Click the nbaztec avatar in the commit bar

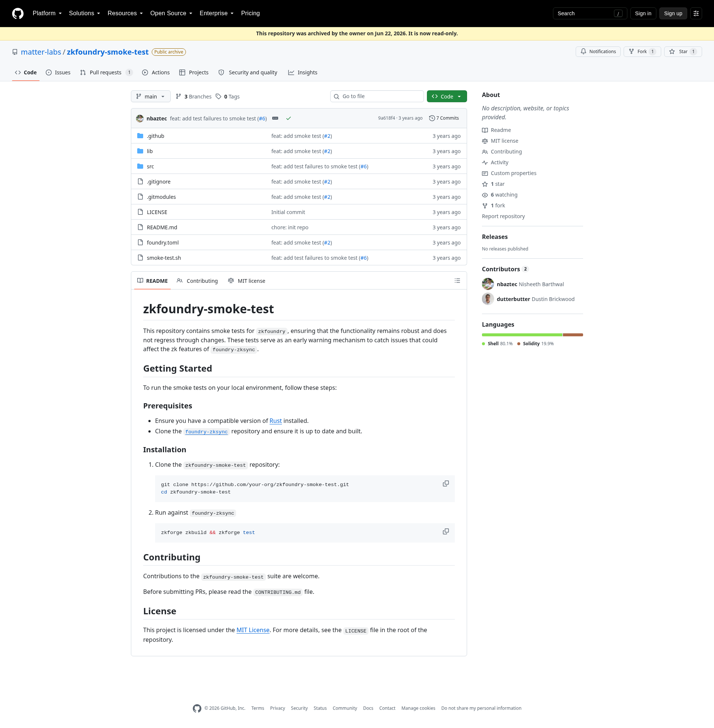click(x=140, y=119)
